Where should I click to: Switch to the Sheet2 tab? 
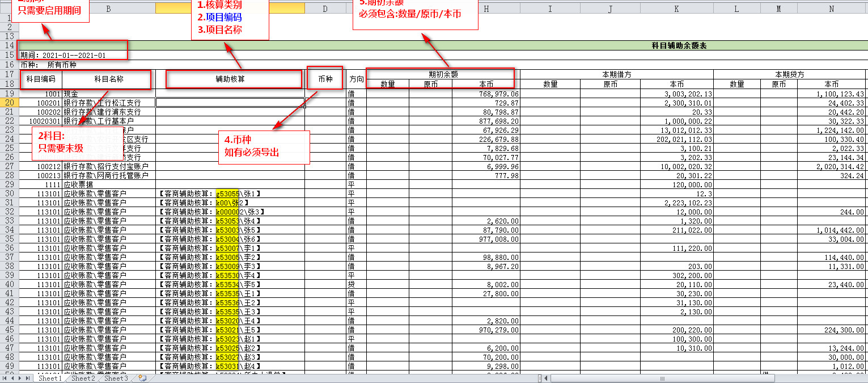point(83,378)
